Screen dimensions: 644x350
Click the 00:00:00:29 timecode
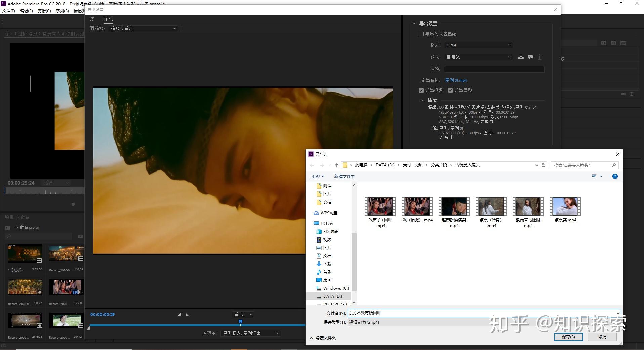pyautogui.click(x=103, y=315)
